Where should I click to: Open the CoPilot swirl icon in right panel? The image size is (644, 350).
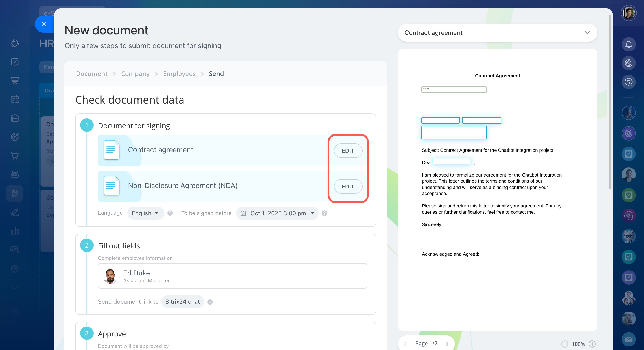coord(629,63)
